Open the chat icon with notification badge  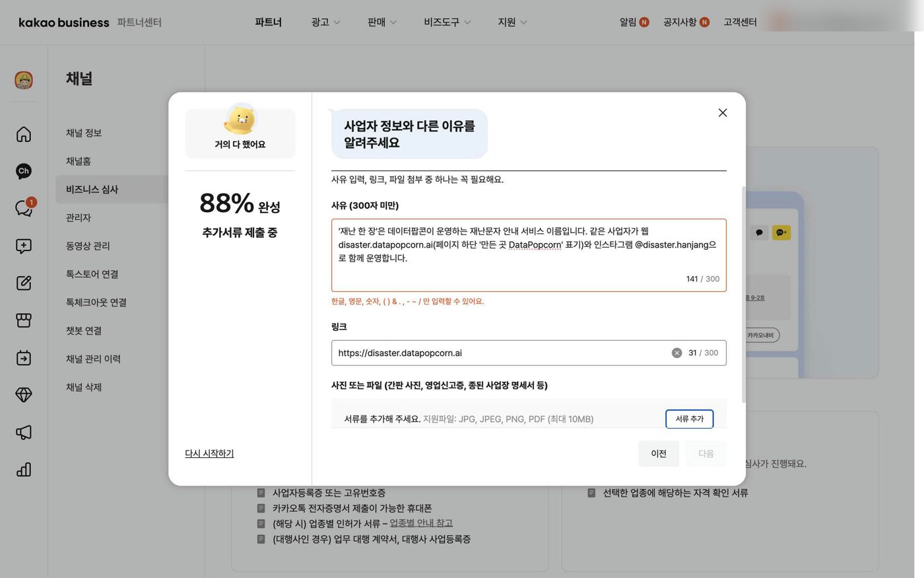pyautogui.click(x=24, y=208)
